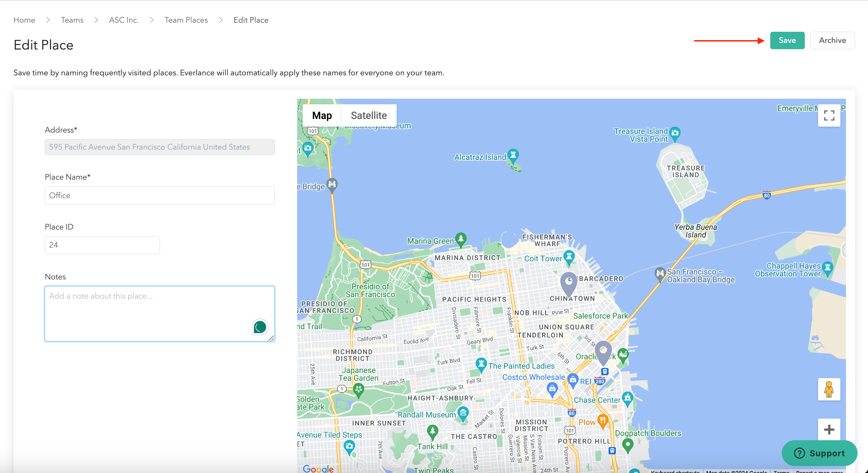Viewport: 868px width, 473px height.
Task: Click the Archive button
Action: point(832,40)
